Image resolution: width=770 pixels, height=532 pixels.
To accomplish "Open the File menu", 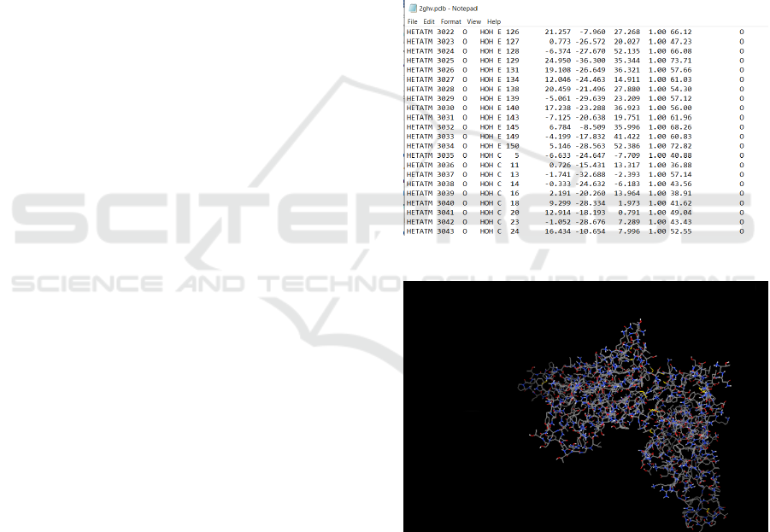I will [413, 21].
